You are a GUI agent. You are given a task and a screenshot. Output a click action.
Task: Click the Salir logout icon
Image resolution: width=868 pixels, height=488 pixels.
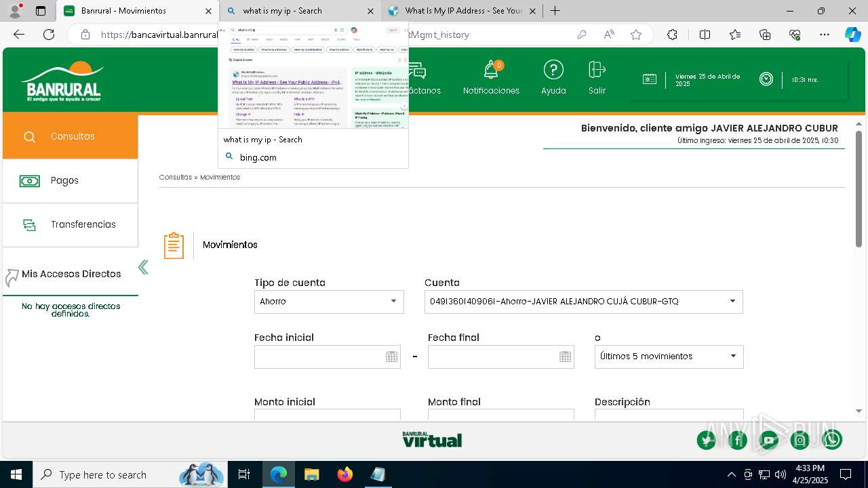pos(597,70)
